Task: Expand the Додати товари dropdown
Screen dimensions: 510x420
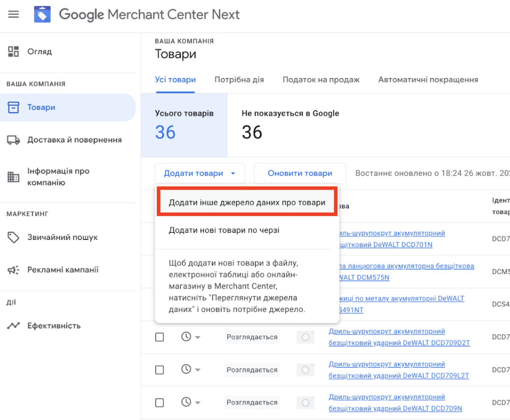Action: point(200,173)
